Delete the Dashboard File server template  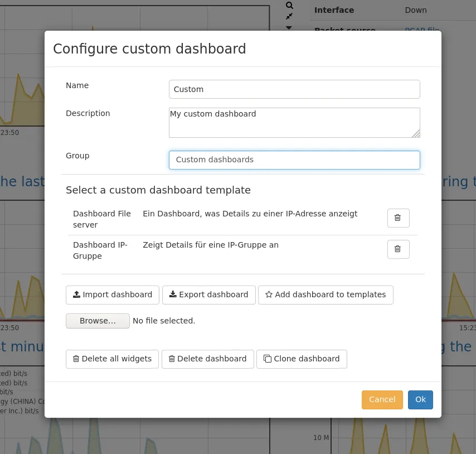pyautogui.click(x=398, y=218)
